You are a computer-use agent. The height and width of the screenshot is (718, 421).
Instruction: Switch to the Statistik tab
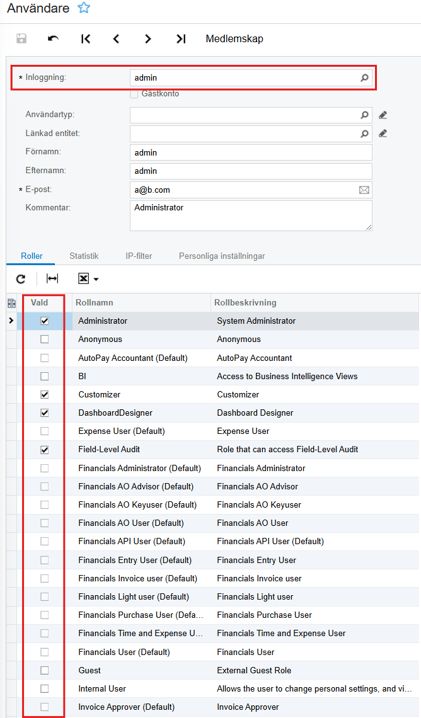pos(84,256)
